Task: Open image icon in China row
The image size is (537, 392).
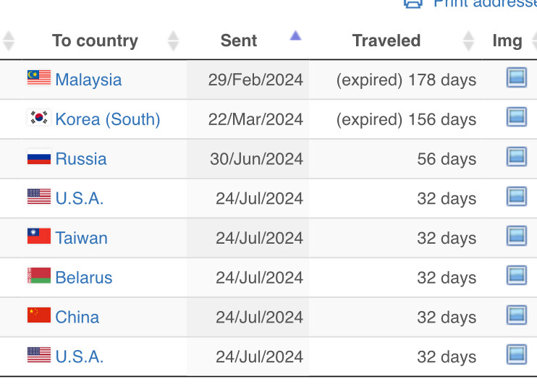Action: coord(517,315)
